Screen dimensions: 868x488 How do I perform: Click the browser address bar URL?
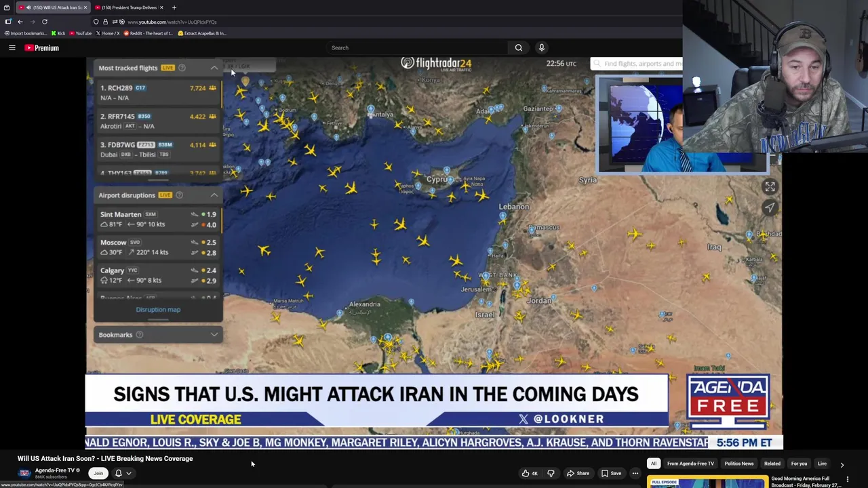click(172, 22)
